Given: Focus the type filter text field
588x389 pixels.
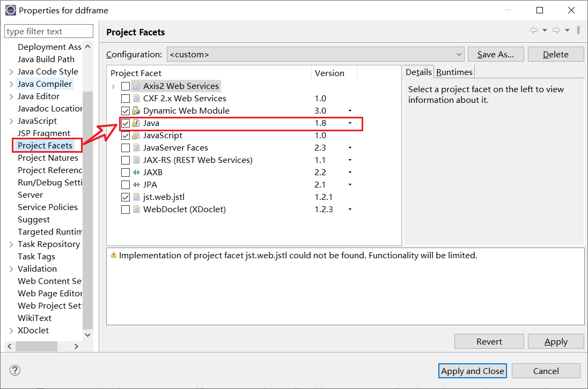Looking at the screenshot, I should pyautogui.click(x=49, y=32).
